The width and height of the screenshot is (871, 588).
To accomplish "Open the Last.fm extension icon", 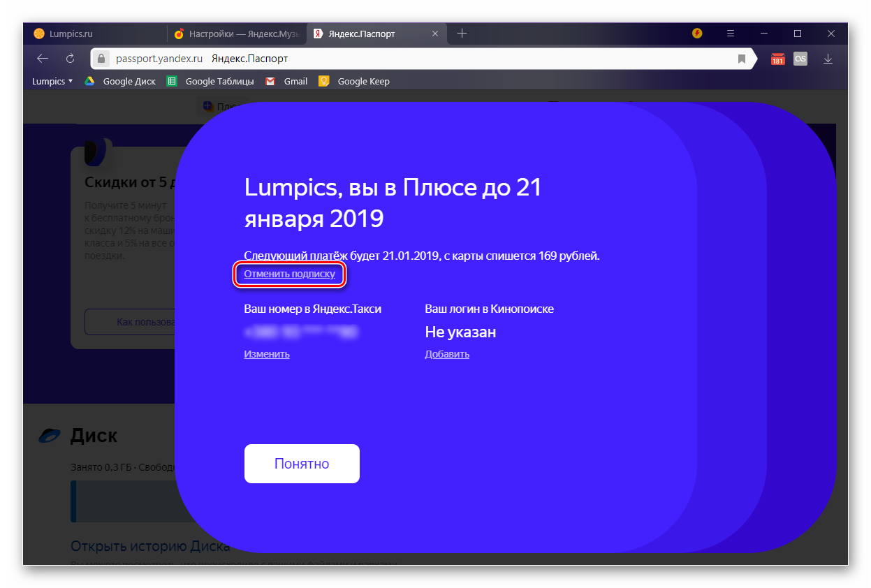I will pos(800,59).
